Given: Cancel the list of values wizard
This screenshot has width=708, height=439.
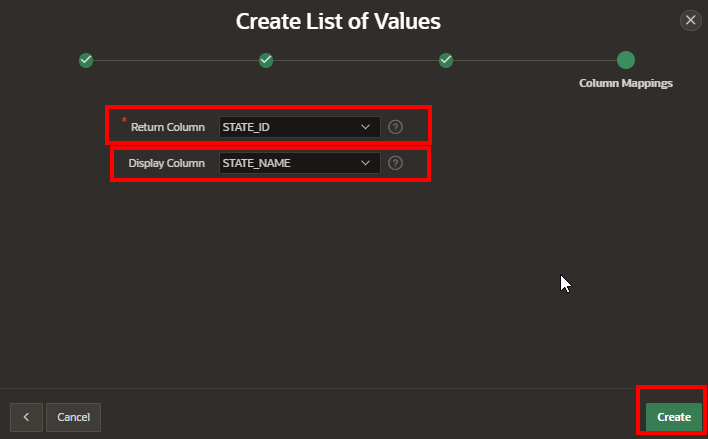Looking at the screenshot, I should (73, 417).
